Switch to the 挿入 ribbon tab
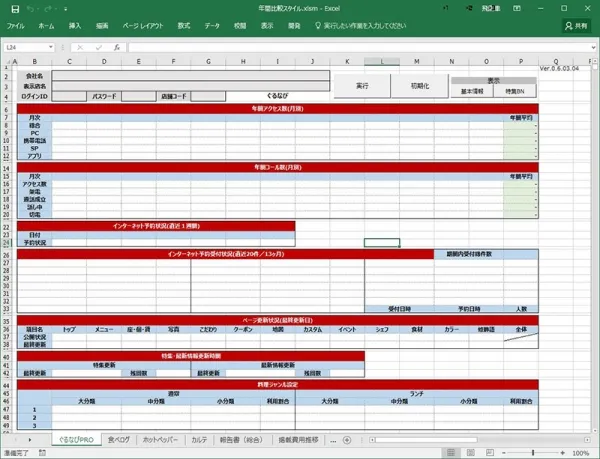The image size is (600, 459). [x=75, y=26]
